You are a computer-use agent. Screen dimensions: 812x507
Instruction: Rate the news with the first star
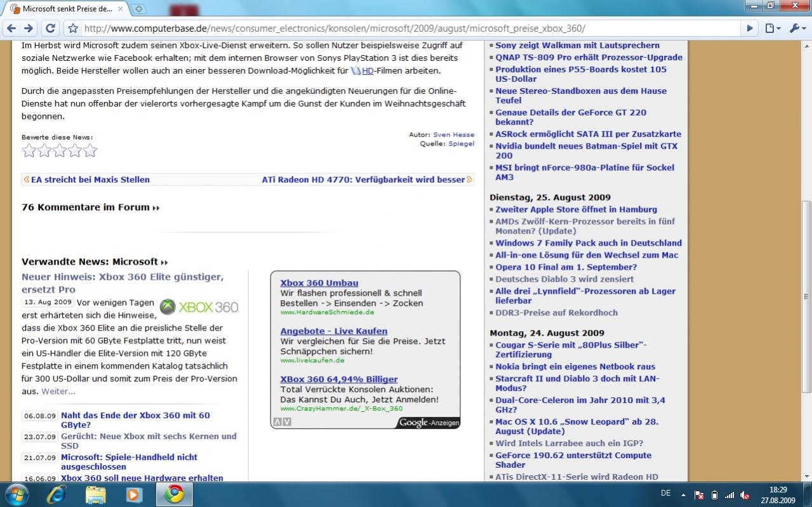tap(29, 150)
